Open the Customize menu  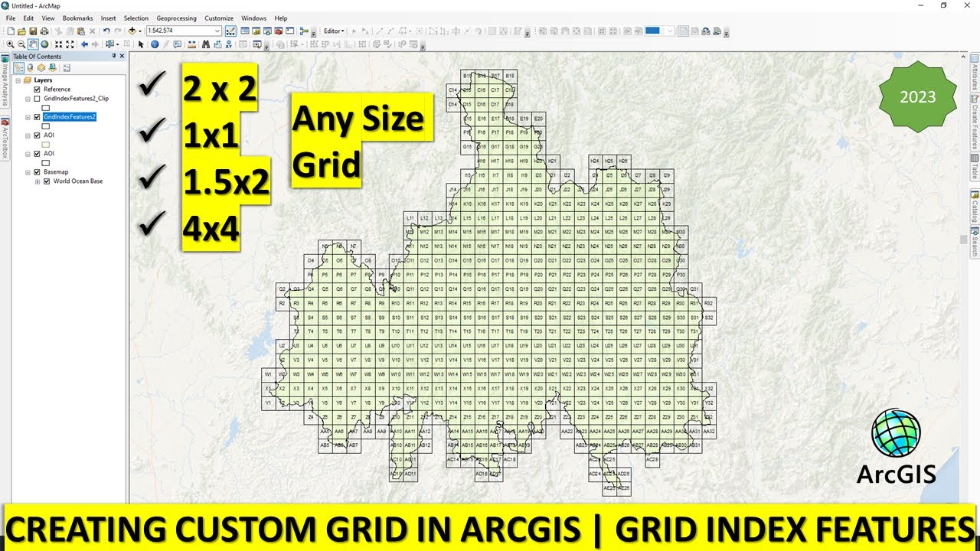219,18
